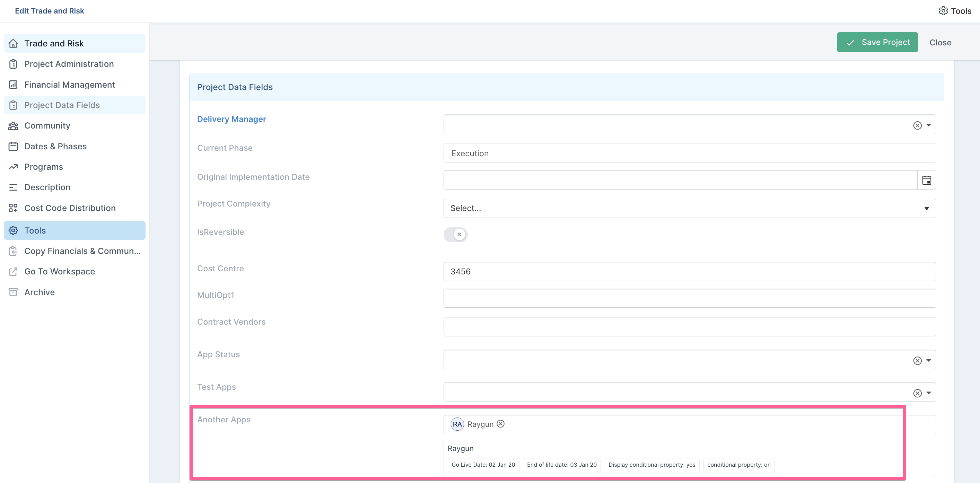Image resolution: width=980 pixels, height=483 pixels.
Task: Click the home icon beside Trade and Risk
Action: tap(13, 43)
